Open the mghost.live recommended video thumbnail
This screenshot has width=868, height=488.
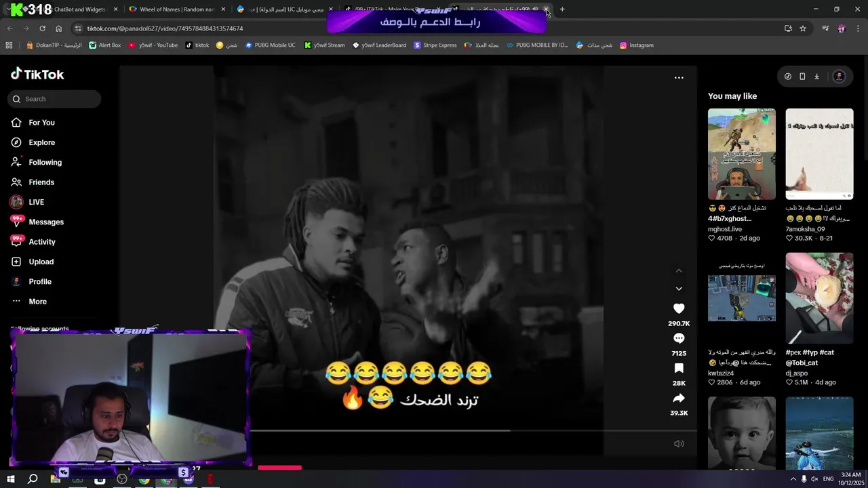741,154
